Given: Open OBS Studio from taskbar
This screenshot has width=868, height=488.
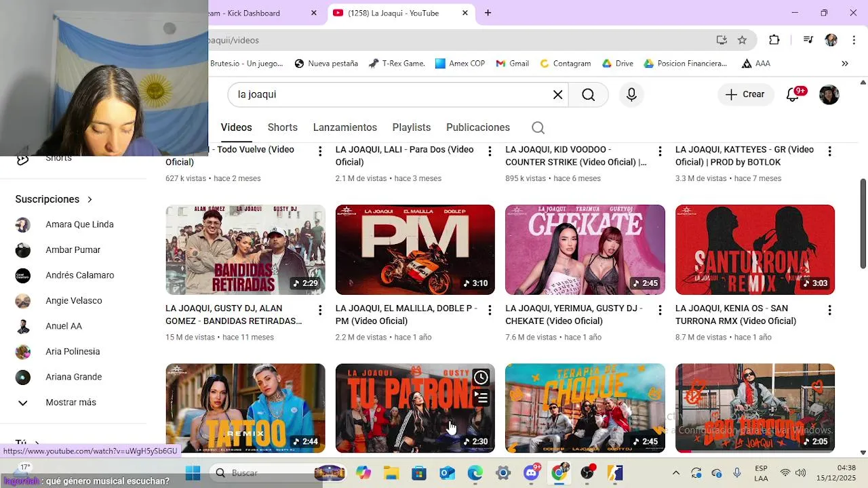Looking at the screenshot, I should 587,472.
